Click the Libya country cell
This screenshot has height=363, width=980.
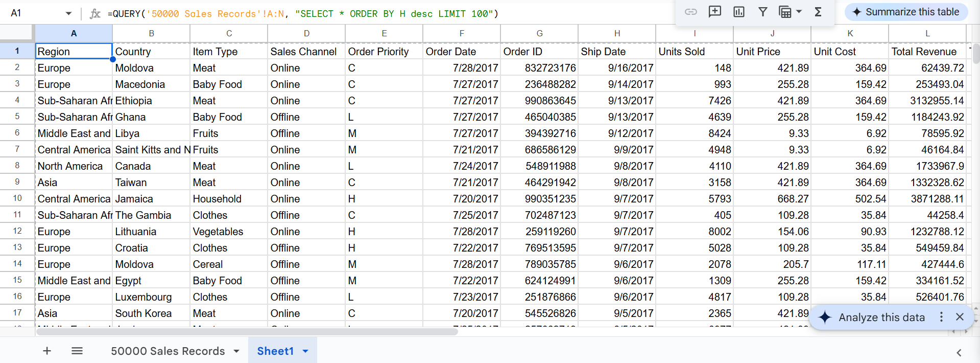pyautogui.click(x=151, y=133)
